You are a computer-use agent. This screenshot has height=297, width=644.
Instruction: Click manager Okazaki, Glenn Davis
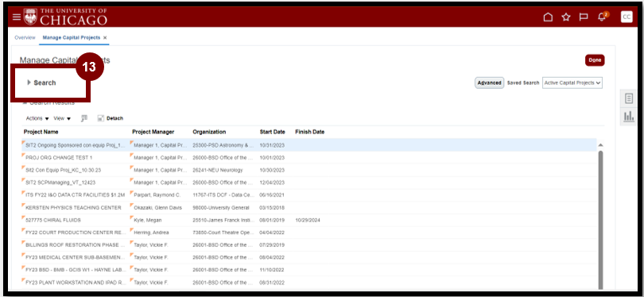pos(157,207)
